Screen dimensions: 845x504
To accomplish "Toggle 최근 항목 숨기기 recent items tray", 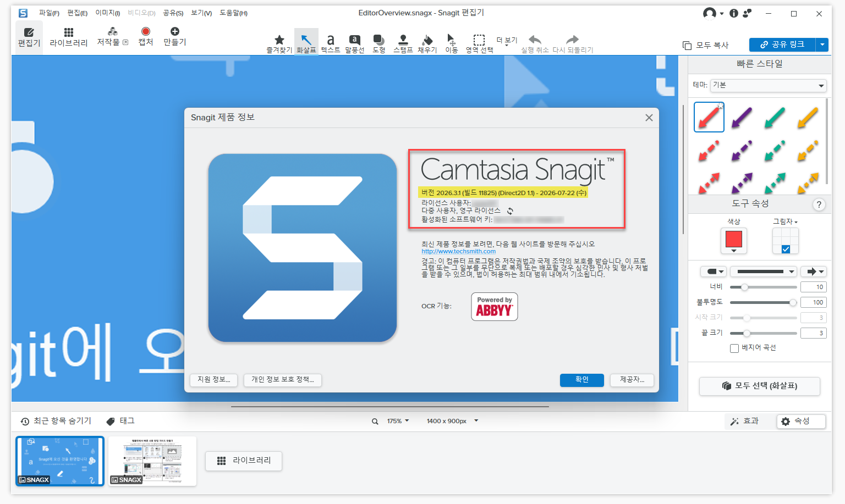I will click(56, 421).
